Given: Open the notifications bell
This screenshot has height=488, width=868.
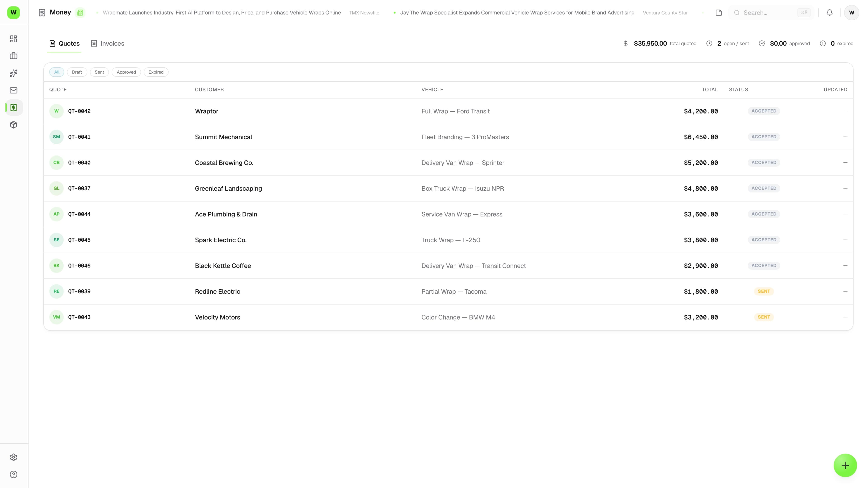Looking at the screenshot, I should [830, 12].
